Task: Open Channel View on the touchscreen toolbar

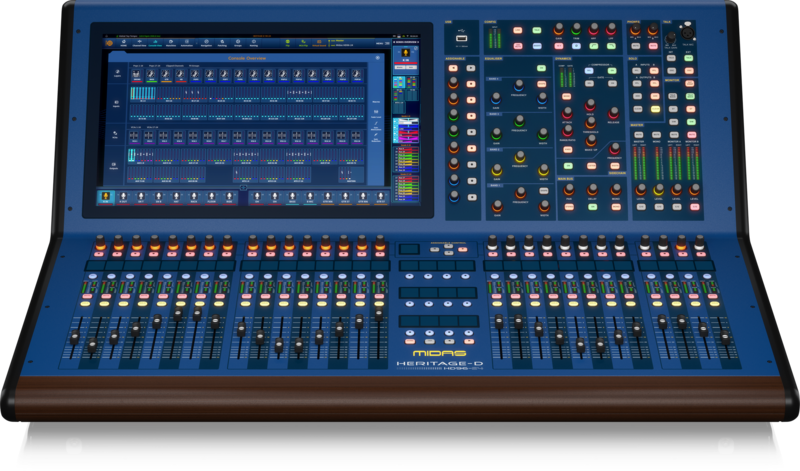Action: tap(139, 43)
